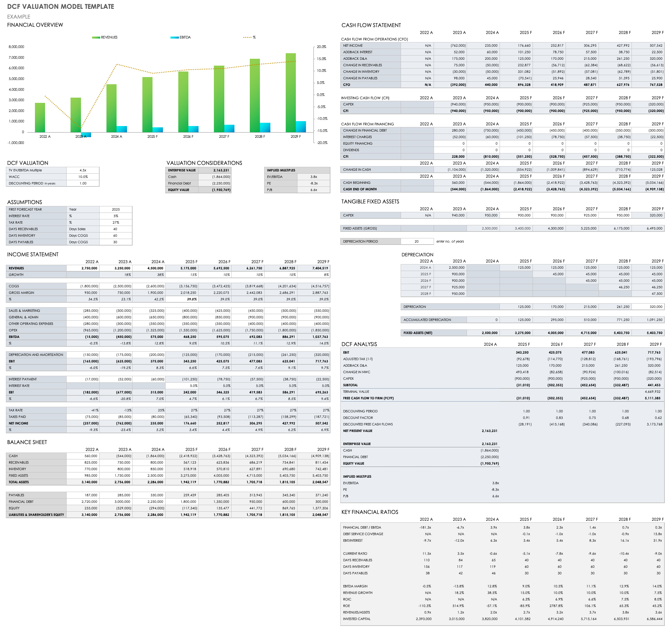Click the TANGIBLE FIXED ASSETS heading

(x=370, y=202)
